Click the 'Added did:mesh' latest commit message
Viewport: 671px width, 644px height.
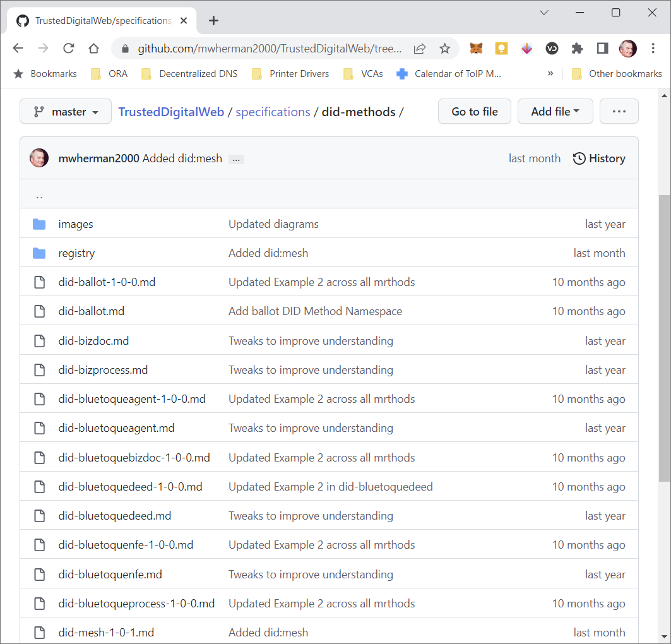182,158
